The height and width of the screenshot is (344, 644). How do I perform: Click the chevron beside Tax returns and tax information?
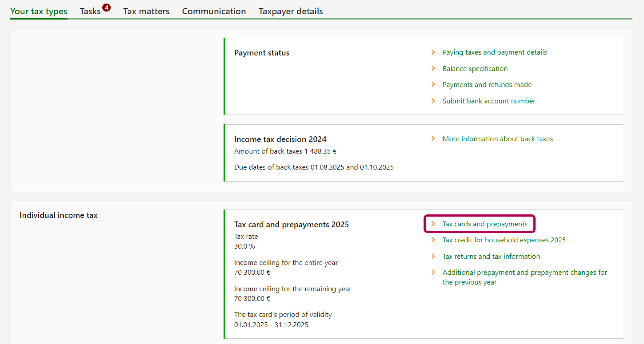click(x=433, y=257)
